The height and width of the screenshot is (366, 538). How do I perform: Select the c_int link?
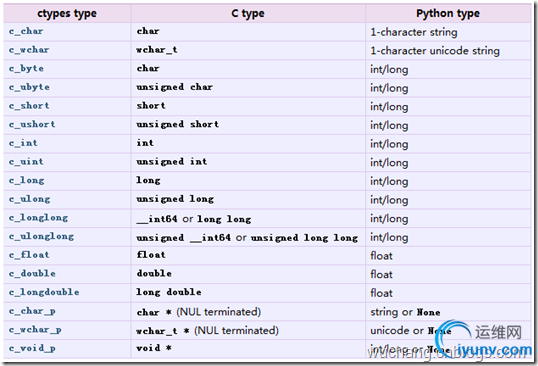(23, 143)
